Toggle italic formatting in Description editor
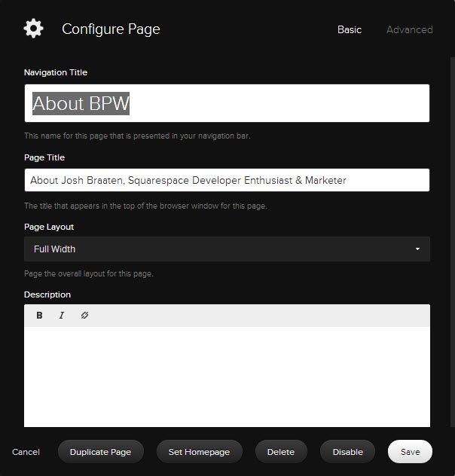 coord(62,316)
